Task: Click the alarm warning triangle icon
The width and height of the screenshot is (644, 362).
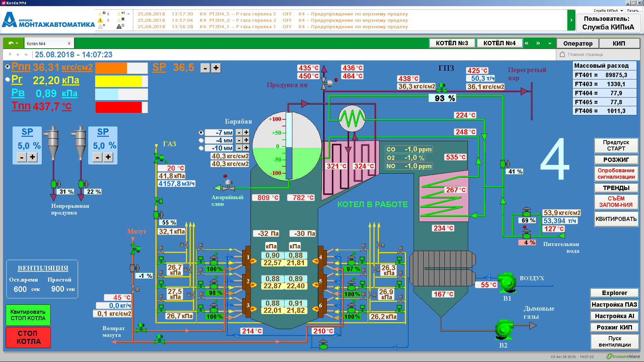Action: pyautogui.click(x=100, y=20)
